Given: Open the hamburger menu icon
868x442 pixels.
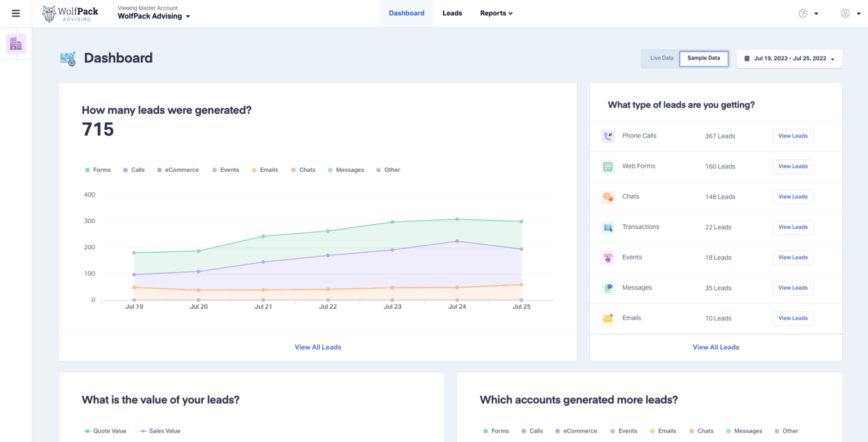Looking at the screenshot, I should tap(16, 14).
